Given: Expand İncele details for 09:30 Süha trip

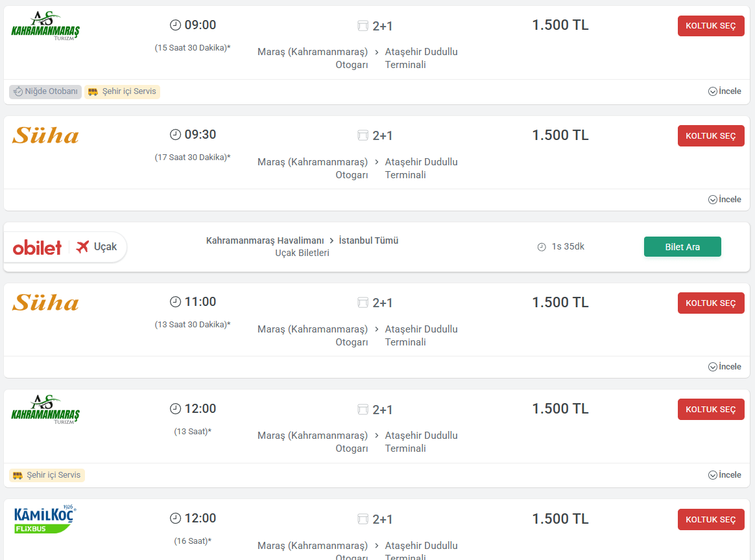Looking at the screenshot, I should pos(725,200).
